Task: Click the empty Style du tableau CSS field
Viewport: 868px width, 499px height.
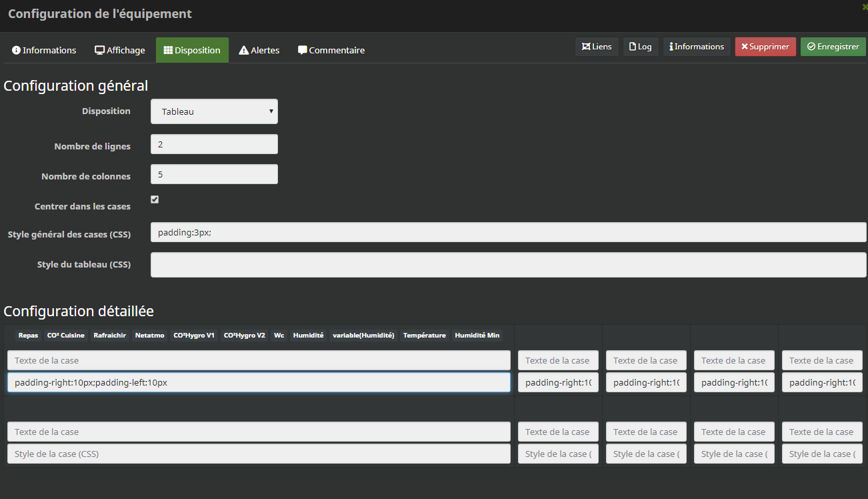Action: click(x=508, y=264)
